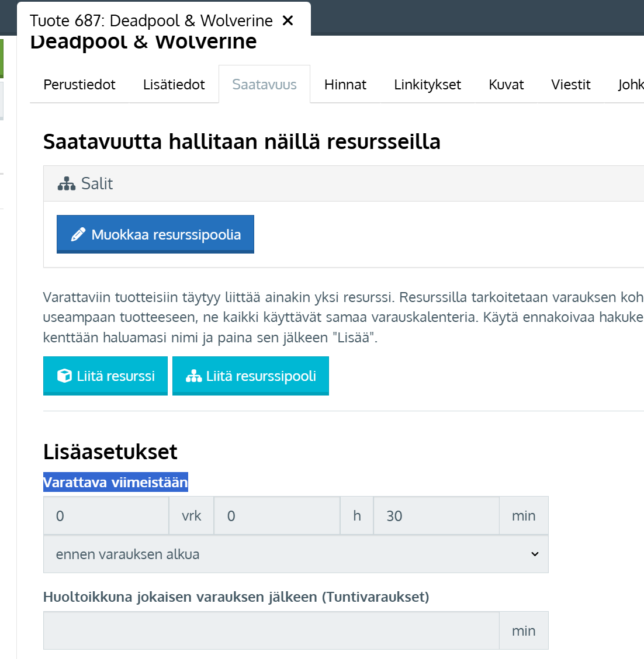644x659 pixels.
Task: Click the Salit resource pool icon
Action: (x=67, y=184)
